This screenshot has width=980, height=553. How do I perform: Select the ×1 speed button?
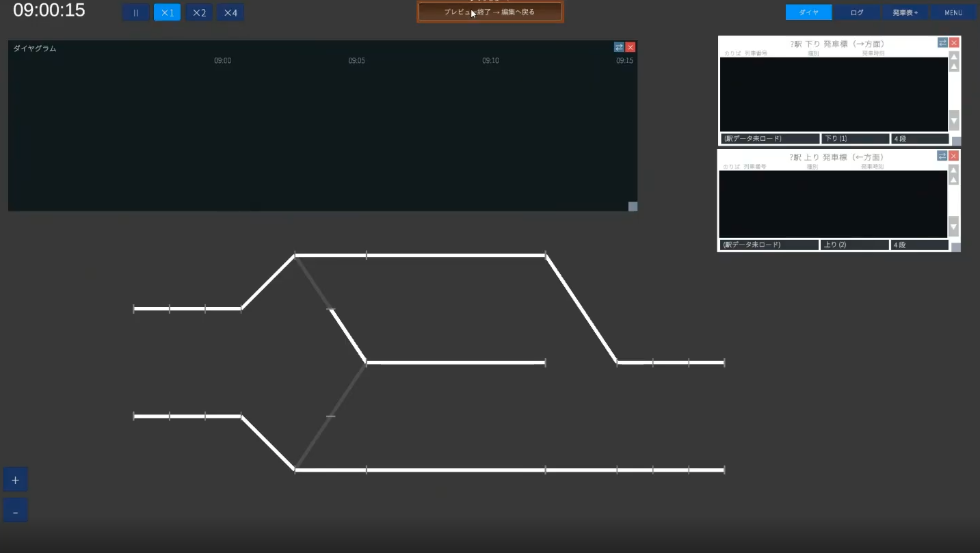168,12
